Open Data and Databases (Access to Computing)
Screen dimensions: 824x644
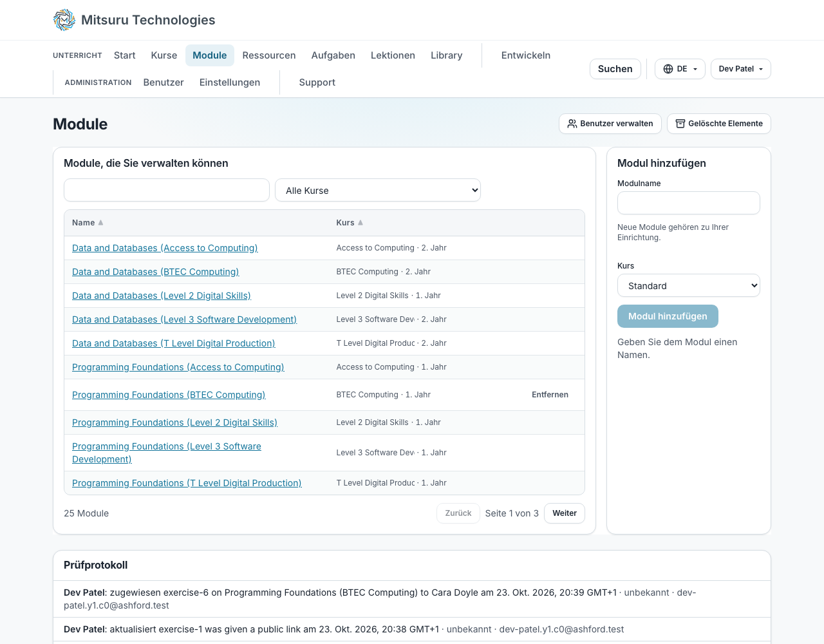(x=165, y=248)
